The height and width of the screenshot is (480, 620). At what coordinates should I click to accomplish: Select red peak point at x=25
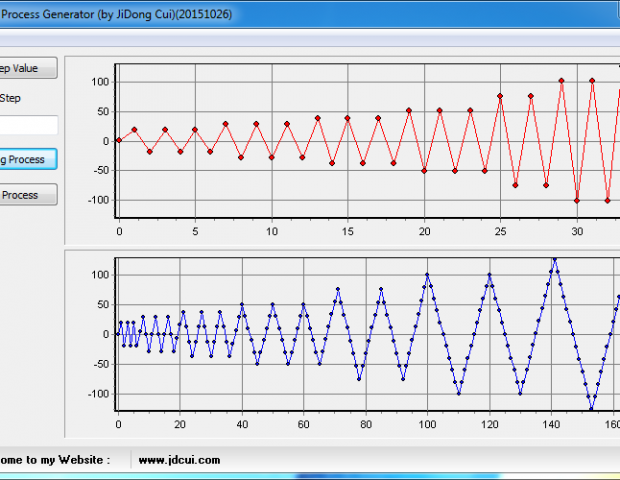(500, 96)
